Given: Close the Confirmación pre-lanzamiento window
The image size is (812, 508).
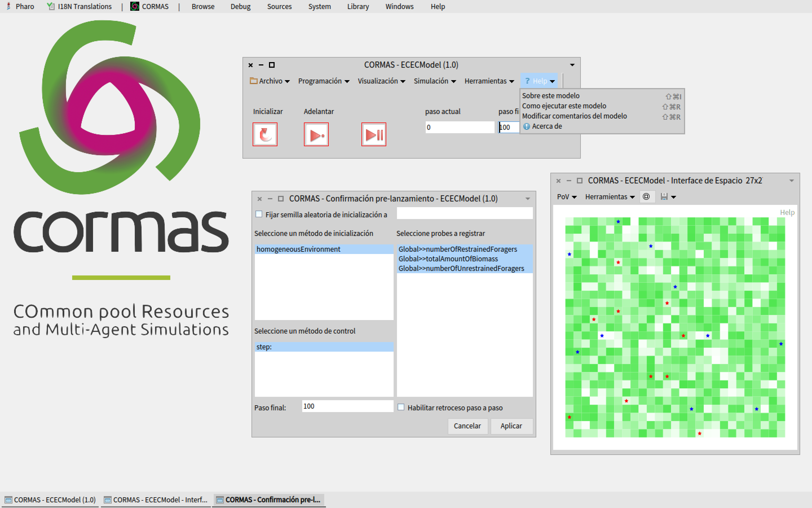Looking at the screenshot, I should click(x=259, y=199).
